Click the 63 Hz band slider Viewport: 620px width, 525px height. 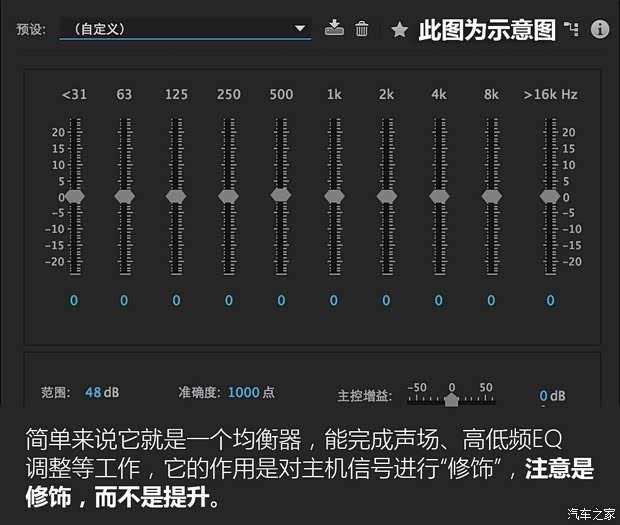(x=125, y=196)
